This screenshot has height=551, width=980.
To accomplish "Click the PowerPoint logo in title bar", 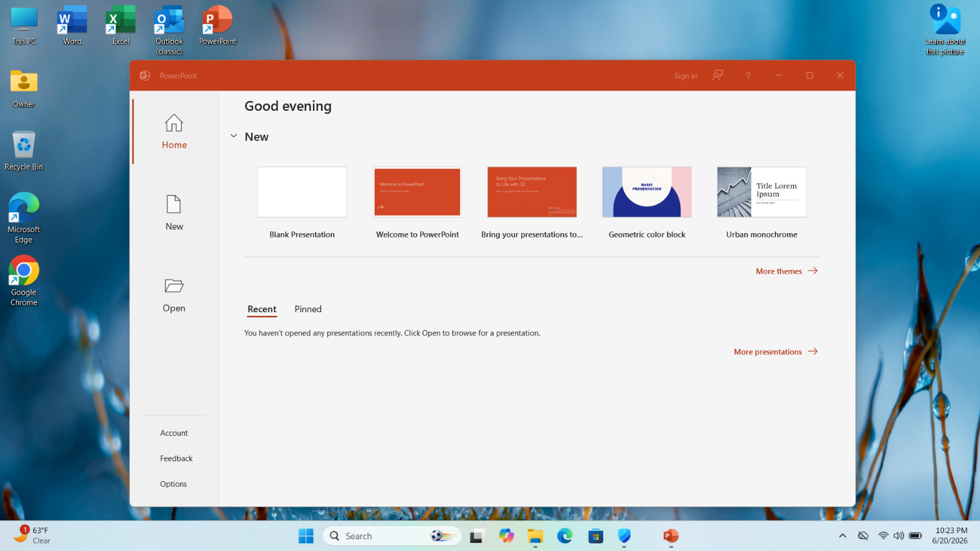I will pyautogui.click(x=145, y=75).
